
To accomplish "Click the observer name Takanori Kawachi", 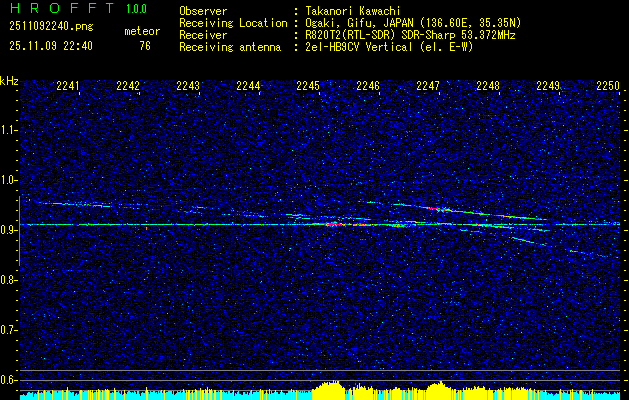I will coord(352,12).
